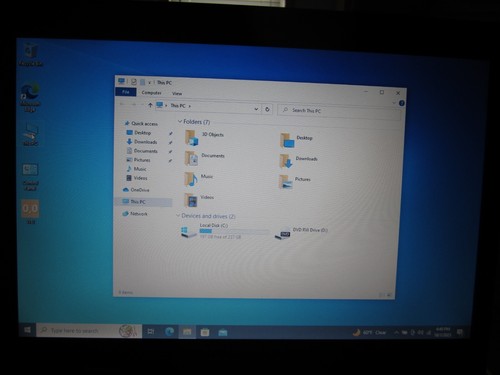Go up one folder level with Up arrow
The width and height of the screenshot is (500, 375).
(150, 105)
